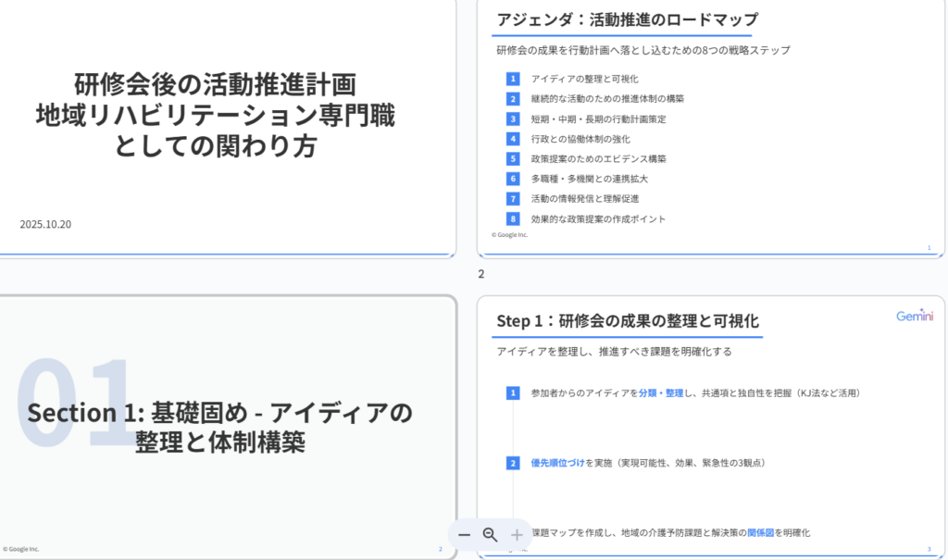The height and width of the screenshot is (560, 948).
Task: Click highlighted text 優先順位づけ
Action: (x=557, y=463)
